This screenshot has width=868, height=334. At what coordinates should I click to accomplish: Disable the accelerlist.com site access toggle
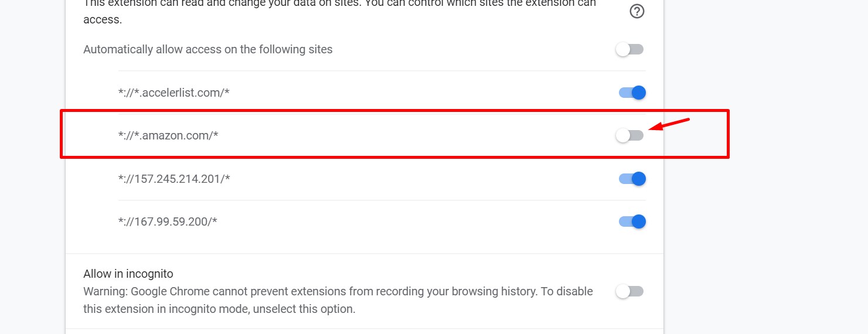point(632,93)
